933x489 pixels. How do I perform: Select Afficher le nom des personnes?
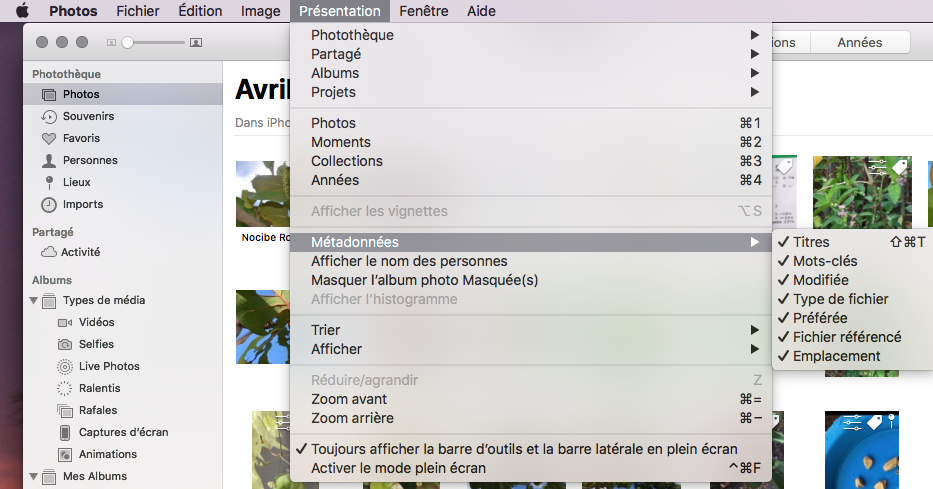pos(531,261)
